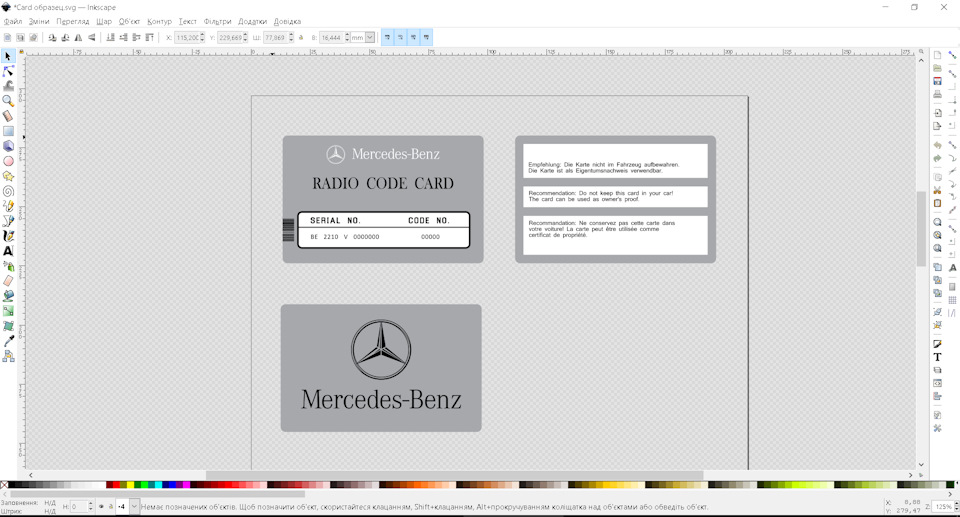
Task: Pick the magenta swatch in the palette
Action: coord(186,485)
